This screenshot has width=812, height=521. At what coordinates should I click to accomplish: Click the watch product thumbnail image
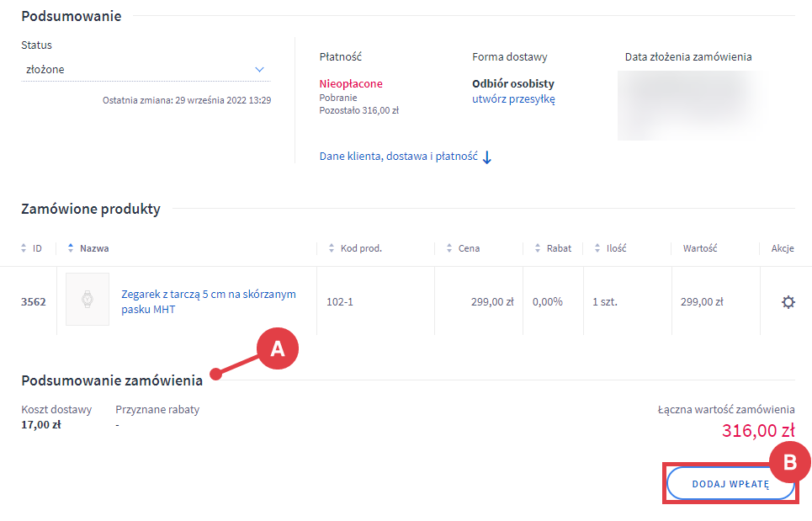88,299
